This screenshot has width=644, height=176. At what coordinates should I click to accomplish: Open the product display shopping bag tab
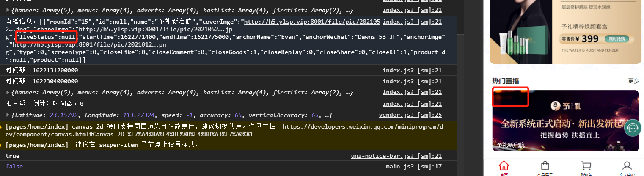[x=545, y=166]
